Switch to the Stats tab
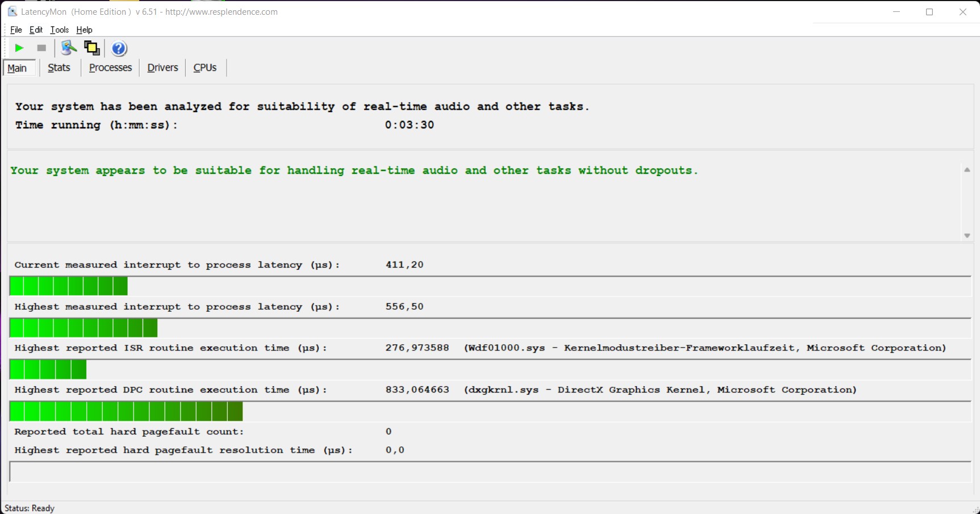Screen dimensions: 980x514 pyautogui.click(x=59, y=68)
